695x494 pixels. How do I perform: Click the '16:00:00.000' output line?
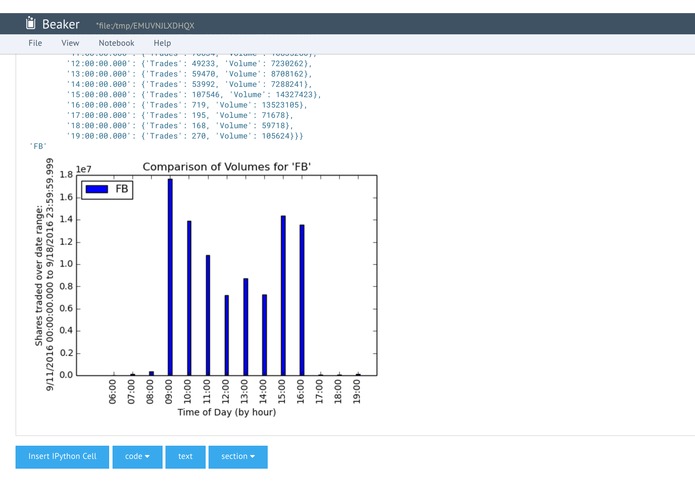(187, 105)
